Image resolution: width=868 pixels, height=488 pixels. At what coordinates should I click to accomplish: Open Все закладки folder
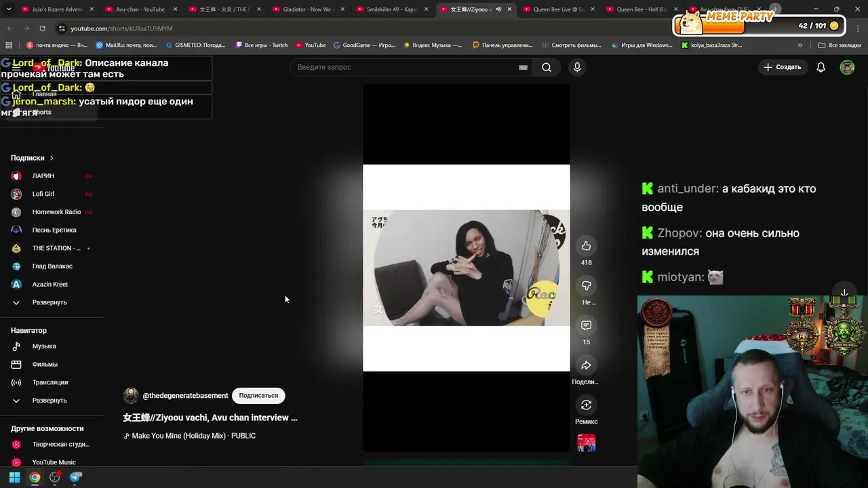[x=840, y=45]
